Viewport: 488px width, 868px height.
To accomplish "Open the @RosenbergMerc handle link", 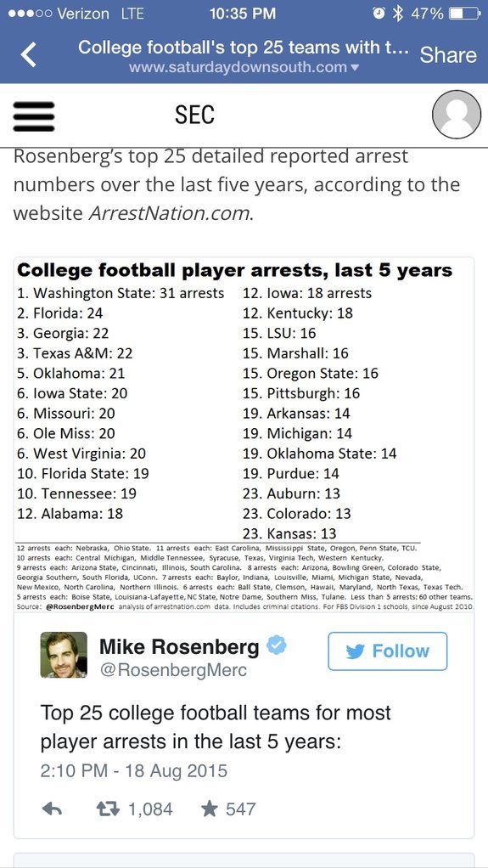I will pyautogui.click(x=173, y=670).
